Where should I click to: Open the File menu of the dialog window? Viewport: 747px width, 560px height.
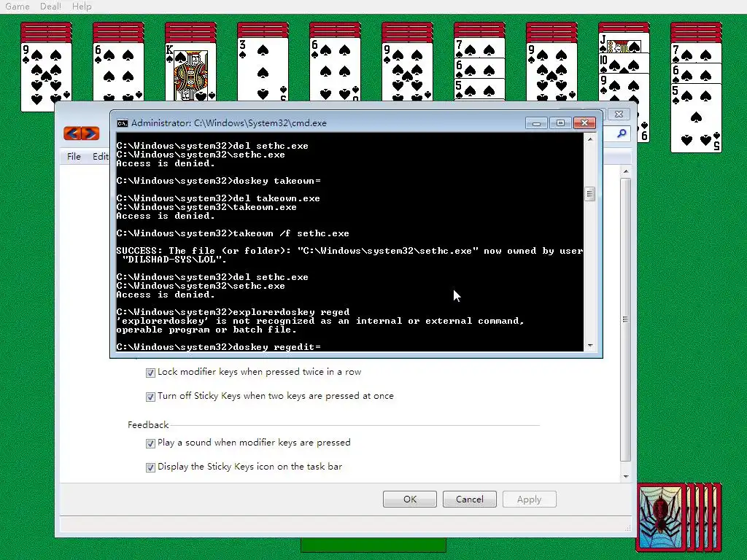click(x=74, y=157)
